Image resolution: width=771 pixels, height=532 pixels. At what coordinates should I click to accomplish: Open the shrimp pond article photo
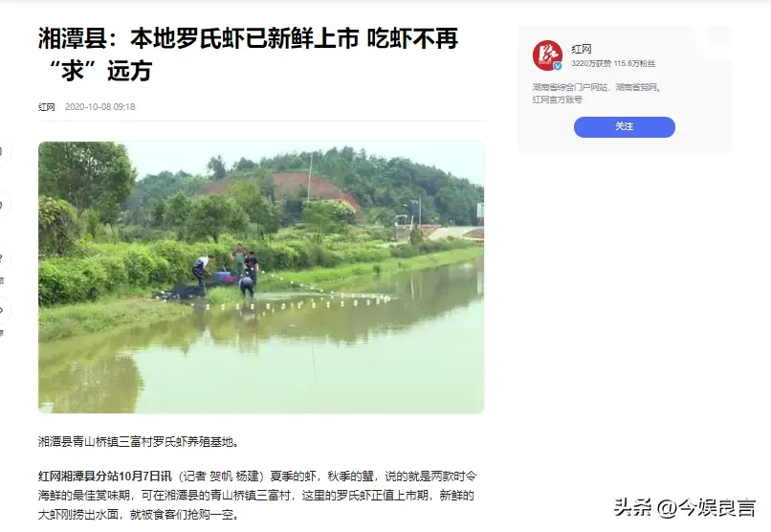(261, 277)
